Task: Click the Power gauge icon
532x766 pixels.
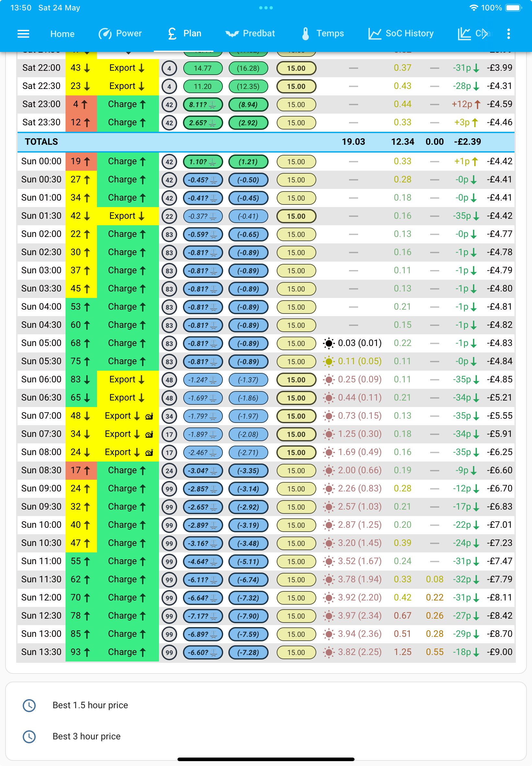Action: click(x=105, y=34)
